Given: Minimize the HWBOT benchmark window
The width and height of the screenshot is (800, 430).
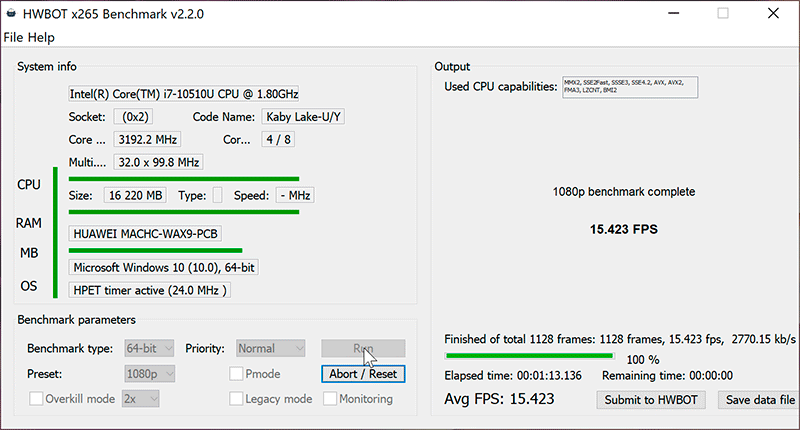Looking at the screenshot, I should pyautogui.click(x=673, y=13).
